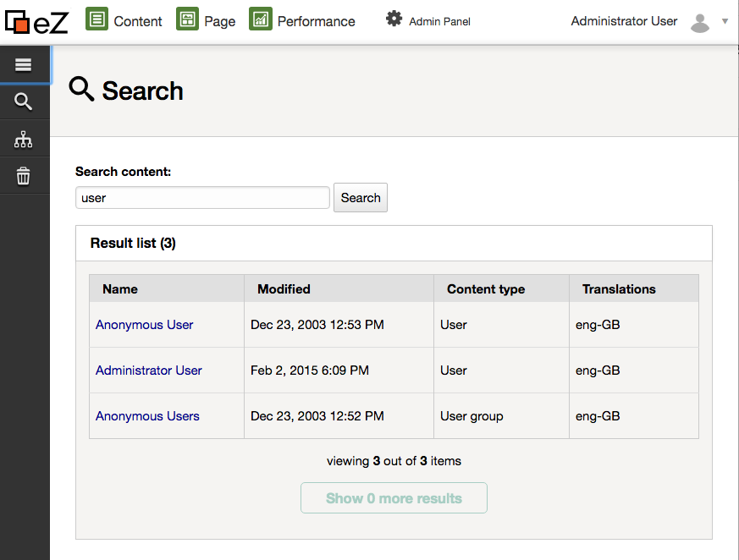Click eng-GB in the Administrator User row
This screenshot has width=739, height=560.
click(598, 371)
